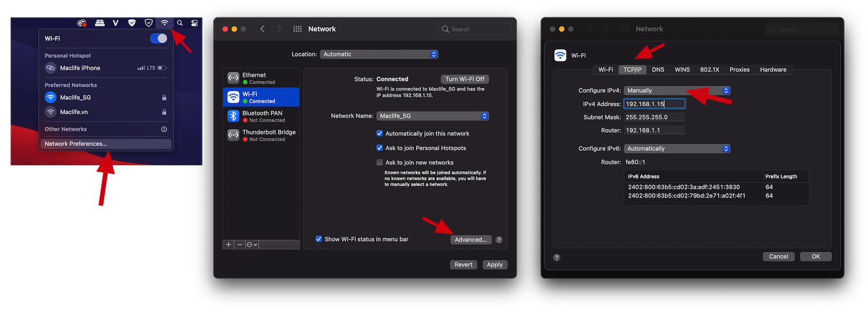The width and height of the screenshot is (868, 312).
Task: Click the minus button to remove service
Action: [240, 244]
